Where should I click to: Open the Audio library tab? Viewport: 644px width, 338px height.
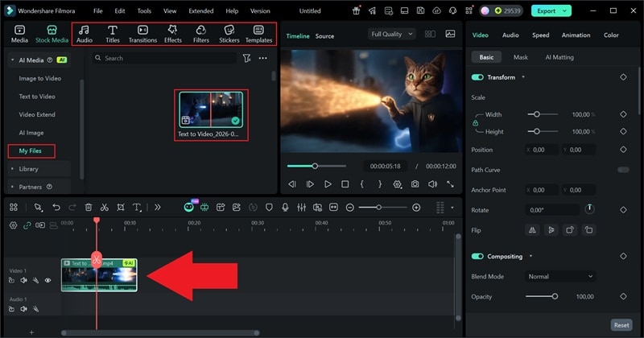pyautogui.click(x=85, y=34)
